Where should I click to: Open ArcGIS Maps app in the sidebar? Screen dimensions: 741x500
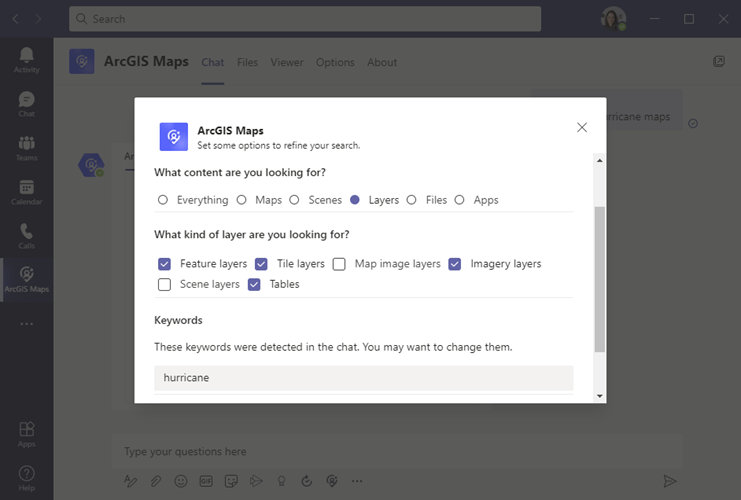[26, 280]
